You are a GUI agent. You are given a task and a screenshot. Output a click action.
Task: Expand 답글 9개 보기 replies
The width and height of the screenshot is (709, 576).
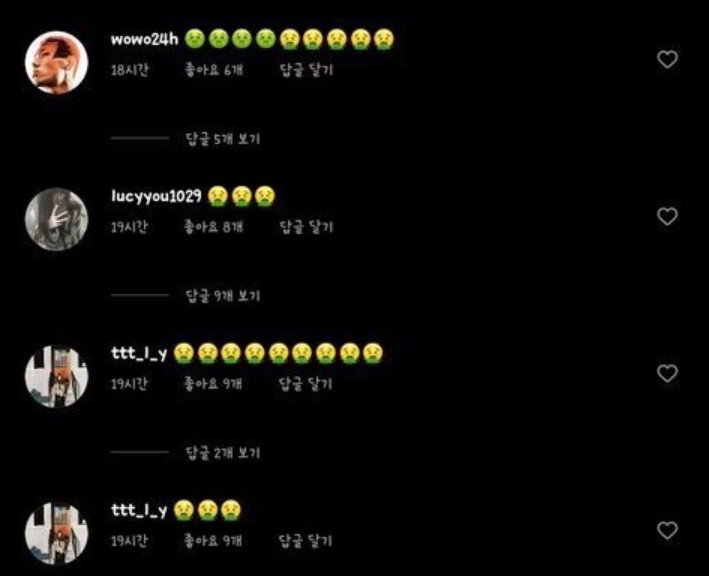tap(223, 296)
